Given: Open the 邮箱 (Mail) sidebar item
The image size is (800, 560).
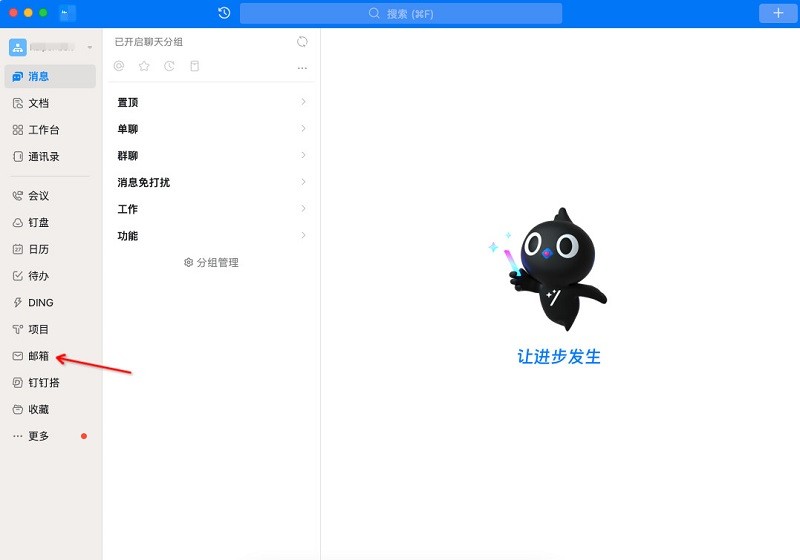Looking at the screenshot, I should 38,356.
